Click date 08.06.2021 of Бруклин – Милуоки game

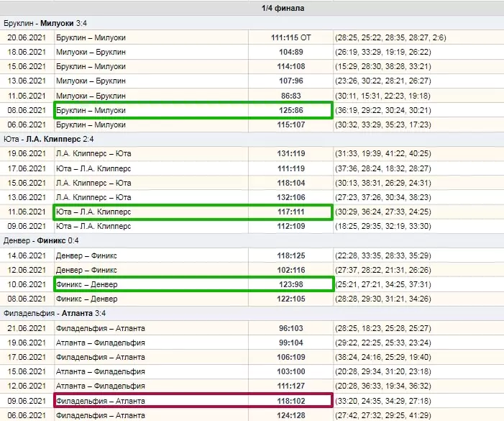pos(27,110)
